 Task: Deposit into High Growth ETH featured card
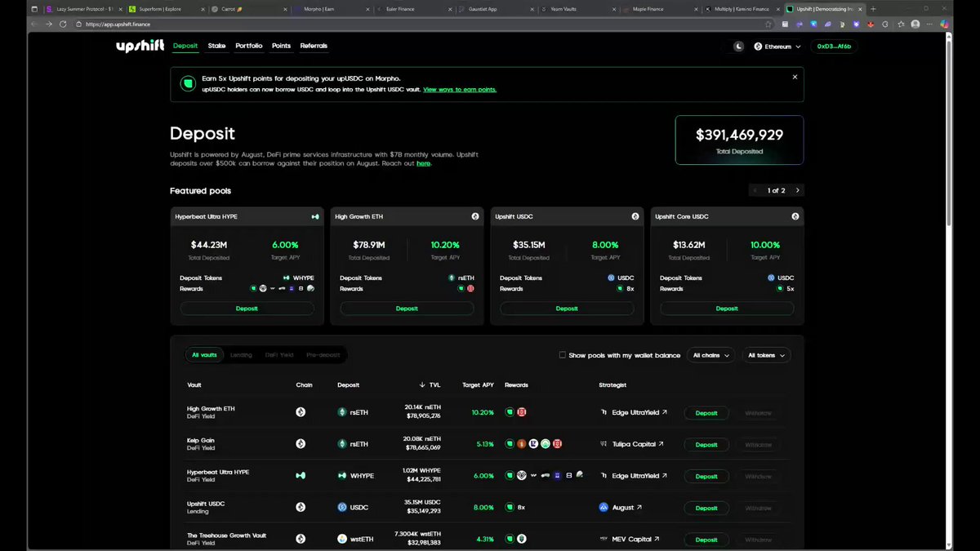point(407,309)
